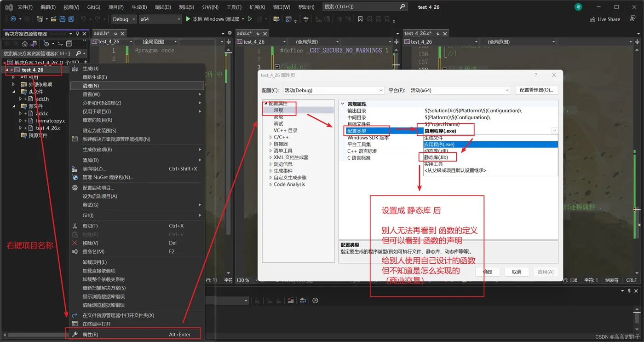Click the bookmark icon in toolbar
644x342 pixels.
tap(360, 19)
